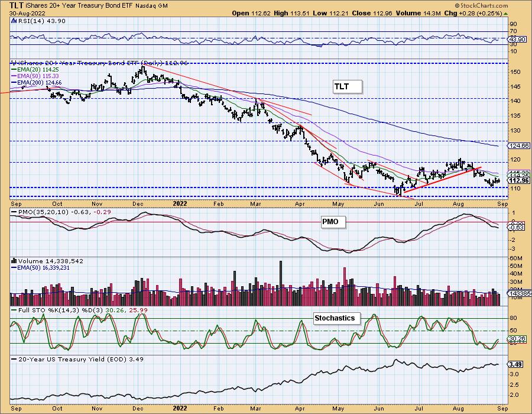Click the 2022 label on the bottom time axis

180,408
